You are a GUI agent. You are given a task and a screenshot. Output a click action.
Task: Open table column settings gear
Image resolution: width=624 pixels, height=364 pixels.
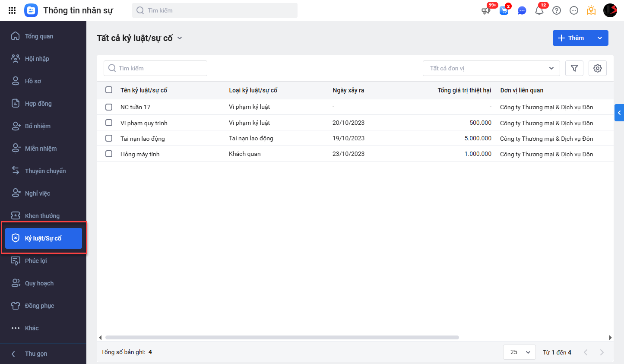click(x=598, y=68)
